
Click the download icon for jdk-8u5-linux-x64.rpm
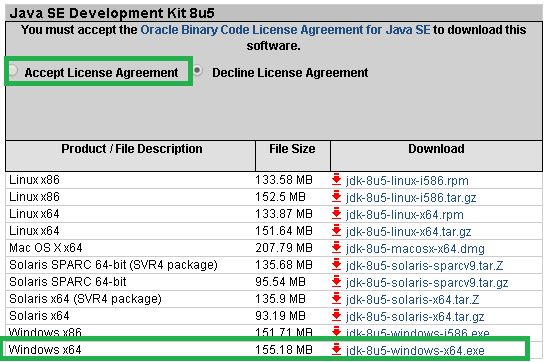click(x=336, y=214)
